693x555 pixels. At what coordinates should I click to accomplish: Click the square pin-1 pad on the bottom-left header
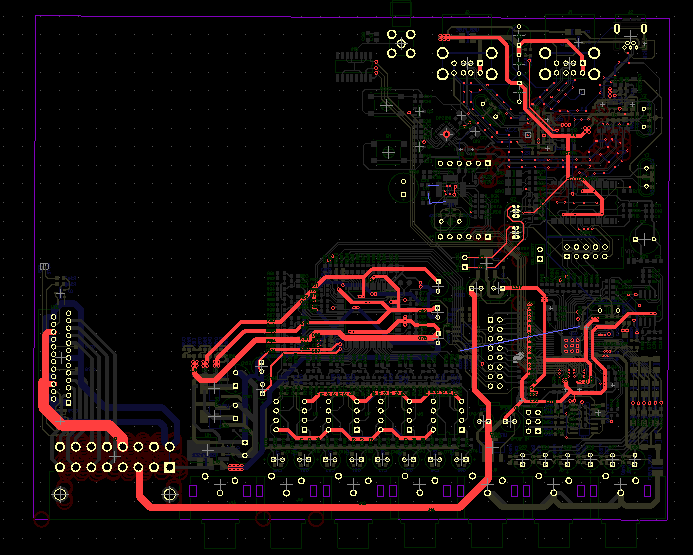(170, 466)
